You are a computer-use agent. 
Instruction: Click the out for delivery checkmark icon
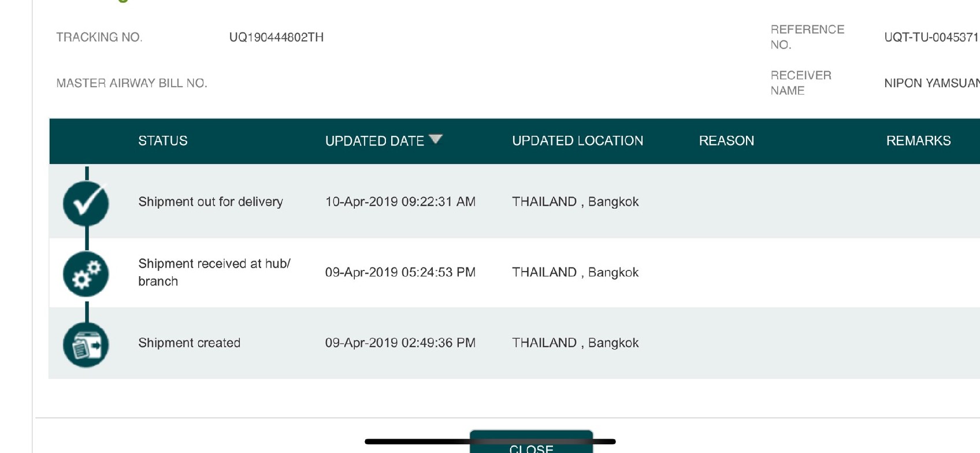86,203
